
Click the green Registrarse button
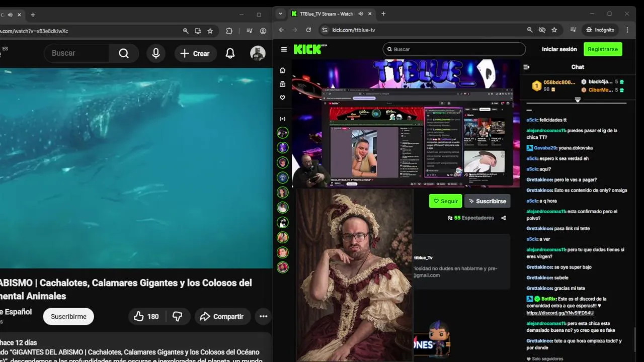coord(603,49)
